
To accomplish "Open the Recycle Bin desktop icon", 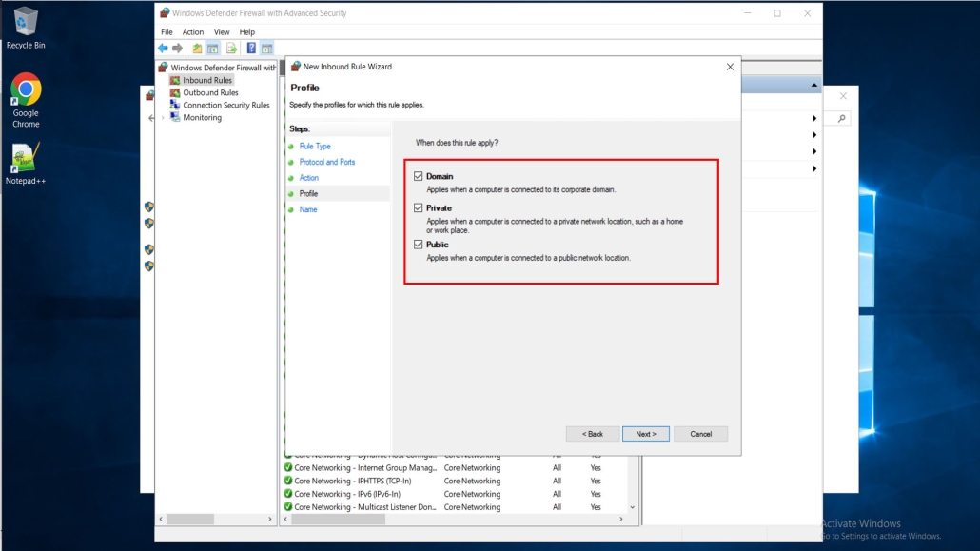I will 26,28.
